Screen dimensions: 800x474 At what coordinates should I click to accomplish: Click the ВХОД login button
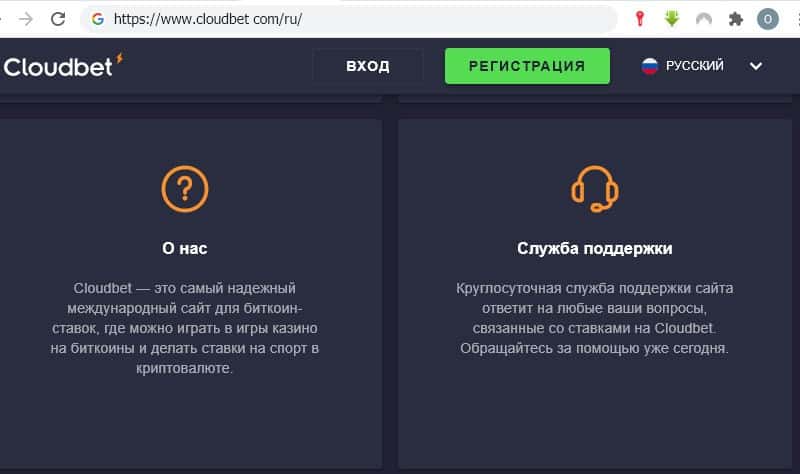point(367,66)
